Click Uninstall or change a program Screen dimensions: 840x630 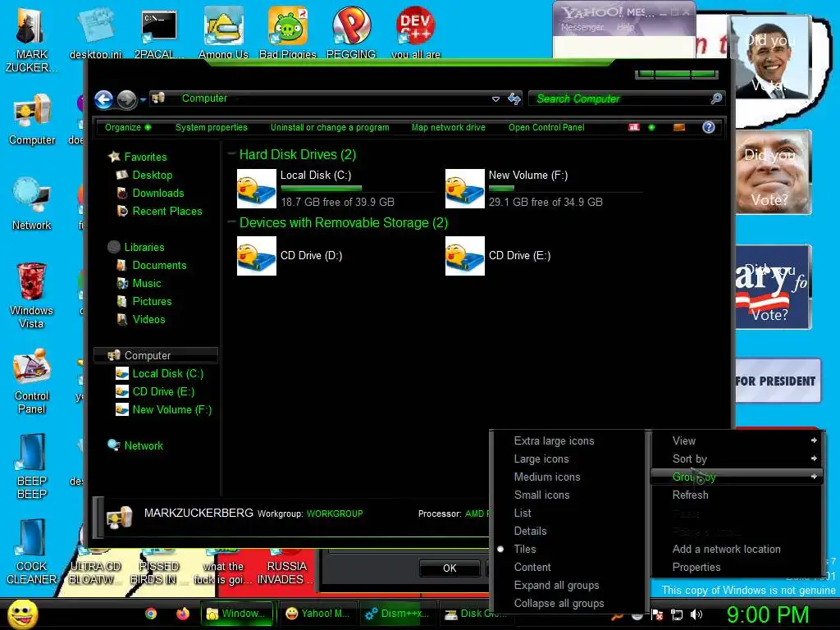pyautogui.click(x=330, y=127)
